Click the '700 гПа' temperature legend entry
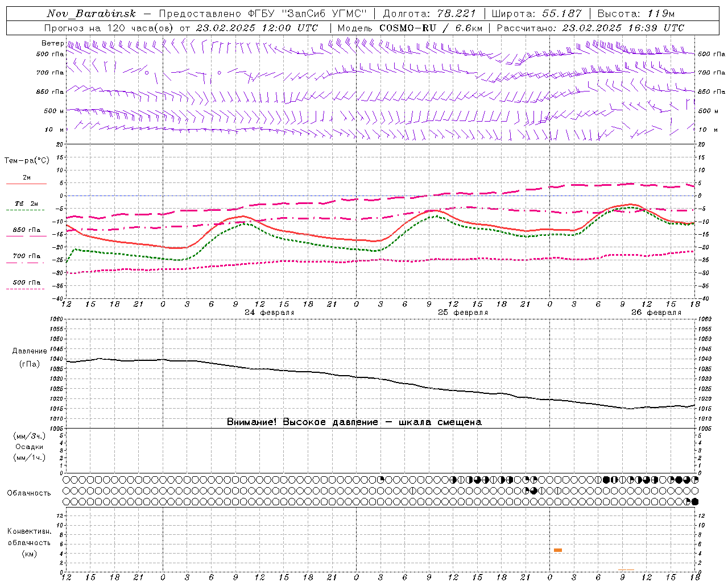This screenshot has height=582, width=728. [x=27, y=256]
